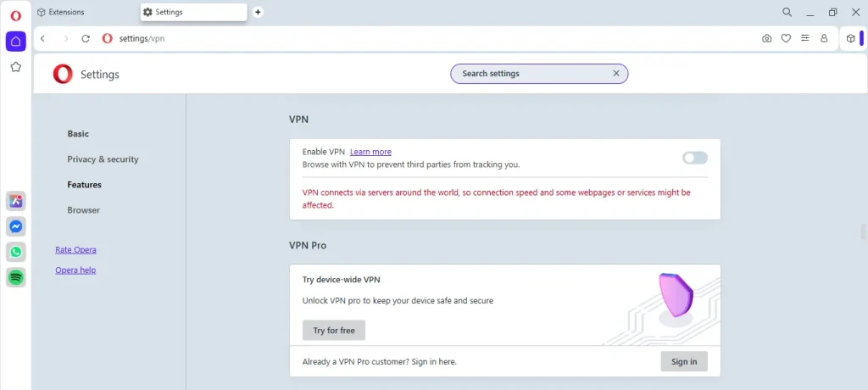The image size is (868, 390).
Task: Select Privacy & security in settings menu
Action: pos(103,159)
